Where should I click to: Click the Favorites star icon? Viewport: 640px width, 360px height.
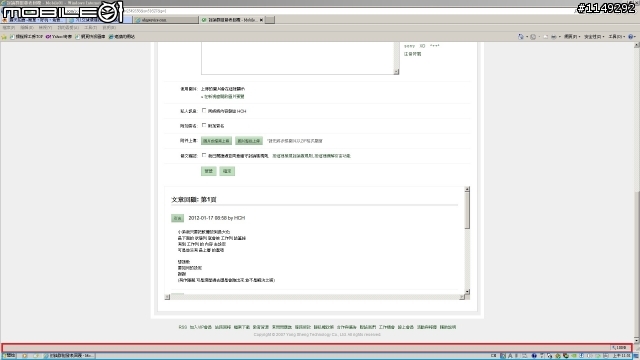[x=4, y=37]
